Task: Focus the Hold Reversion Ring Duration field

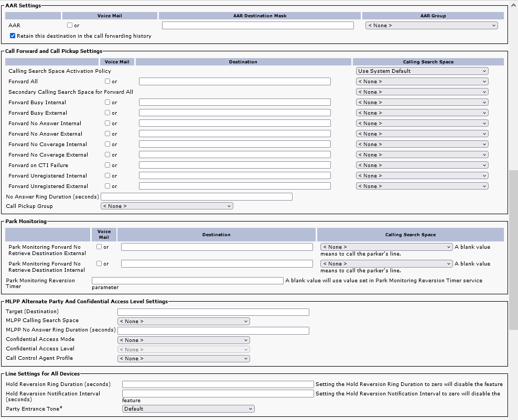Action: pyautogui.click(x=218, y=384)
